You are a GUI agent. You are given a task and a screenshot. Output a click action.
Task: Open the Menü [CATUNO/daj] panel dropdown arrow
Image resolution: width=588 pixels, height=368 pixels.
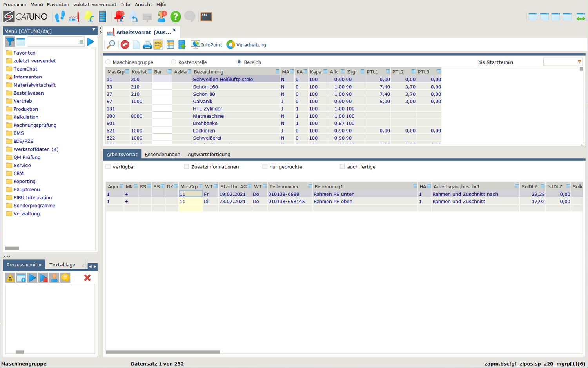pos(94,30)
